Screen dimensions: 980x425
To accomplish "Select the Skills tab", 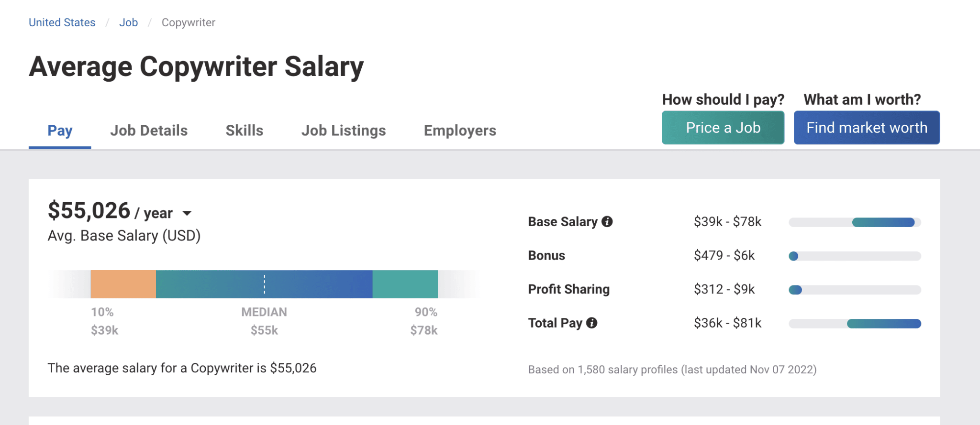I will point(244,131).
